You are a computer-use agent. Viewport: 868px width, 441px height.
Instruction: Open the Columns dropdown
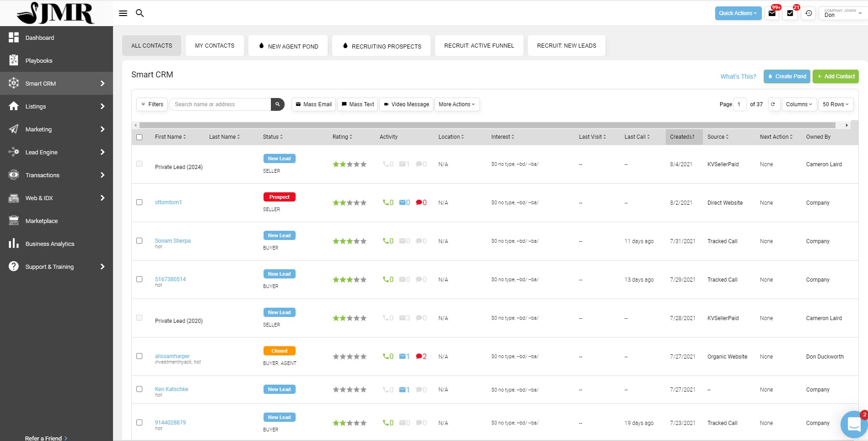[x=799, y=104]
